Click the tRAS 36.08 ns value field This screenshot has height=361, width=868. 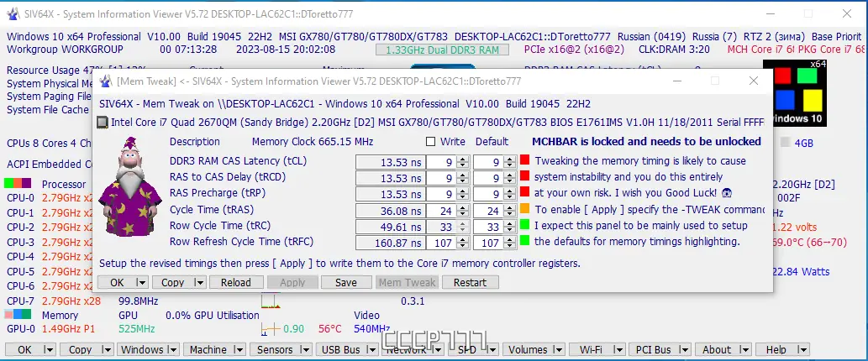[390, 211]
